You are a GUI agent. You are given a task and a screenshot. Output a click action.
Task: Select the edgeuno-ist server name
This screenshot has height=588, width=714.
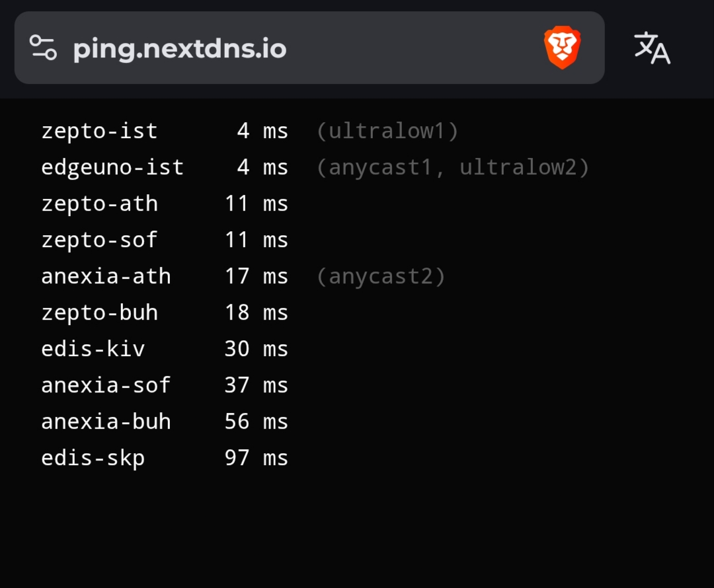pyautogui.click(x=112, y=167)
